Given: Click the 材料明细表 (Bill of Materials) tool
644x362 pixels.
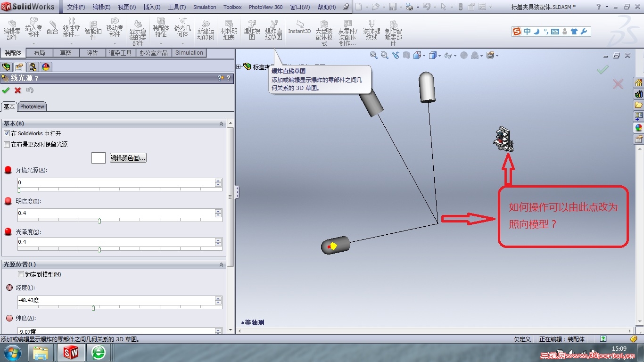Looking at the screenshot, I should [x=229, y=30].
